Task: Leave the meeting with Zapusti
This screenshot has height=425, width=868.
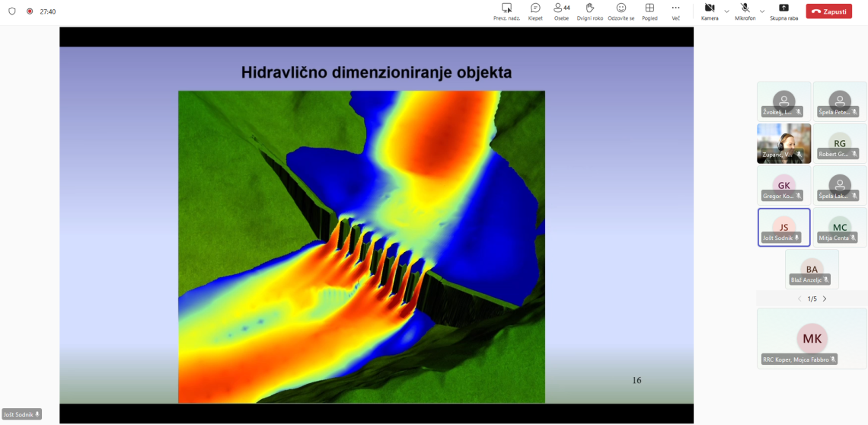Action: (828, 11)
